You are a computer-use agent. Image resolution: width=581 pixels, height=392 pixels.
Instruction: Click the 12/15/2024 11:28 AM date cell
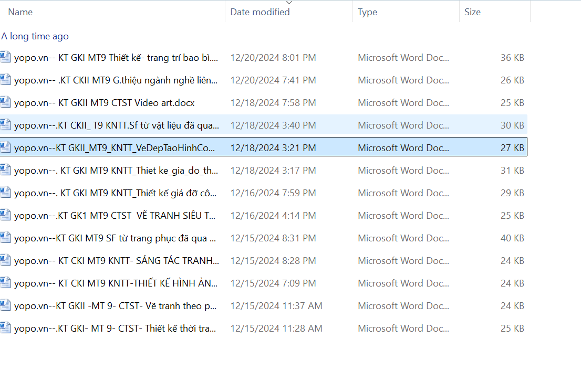[x=276, y=329]
